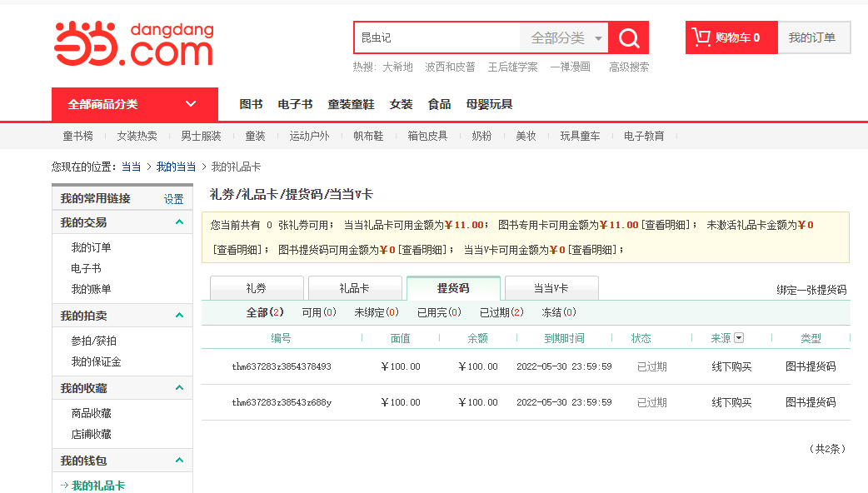
Task: Open 童书榜 in the sub navigation
Action: pos(78,136)
